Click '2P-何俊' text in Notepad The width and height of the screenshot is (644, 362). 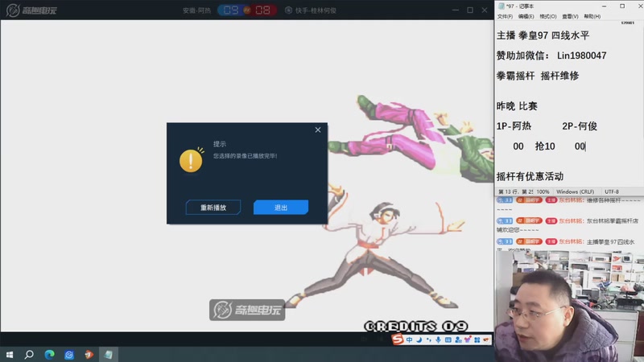pos(580,126)
